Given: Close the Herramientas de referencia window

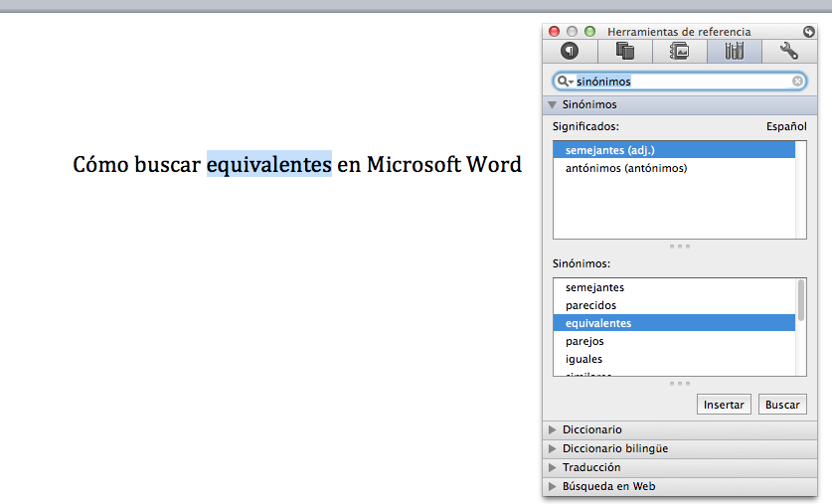Looking at the screenshot, I should 554,32.
